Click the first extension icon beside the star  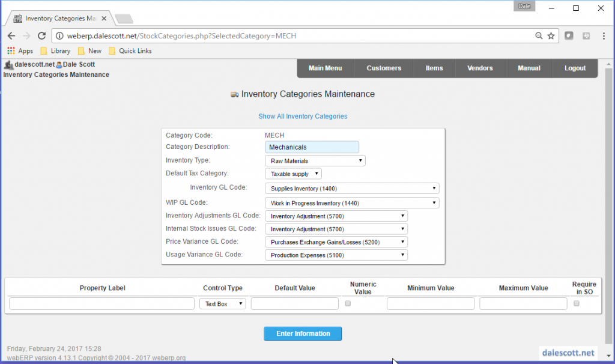pos(568,35)
